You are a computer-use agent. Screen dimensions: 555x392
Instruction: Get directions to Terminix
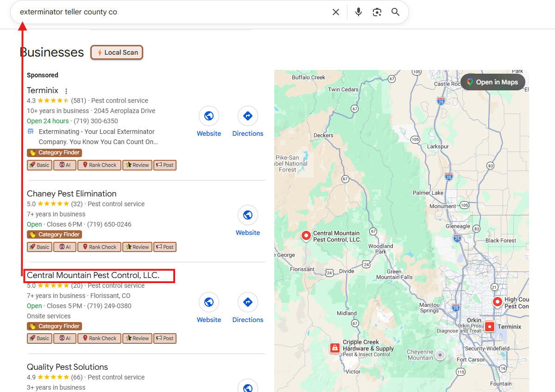[248, 116]
